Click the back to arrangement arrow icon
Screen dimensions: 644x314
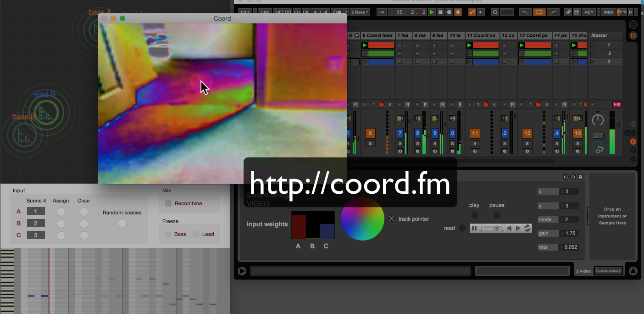pyautogui.click(x=481, y=12)
